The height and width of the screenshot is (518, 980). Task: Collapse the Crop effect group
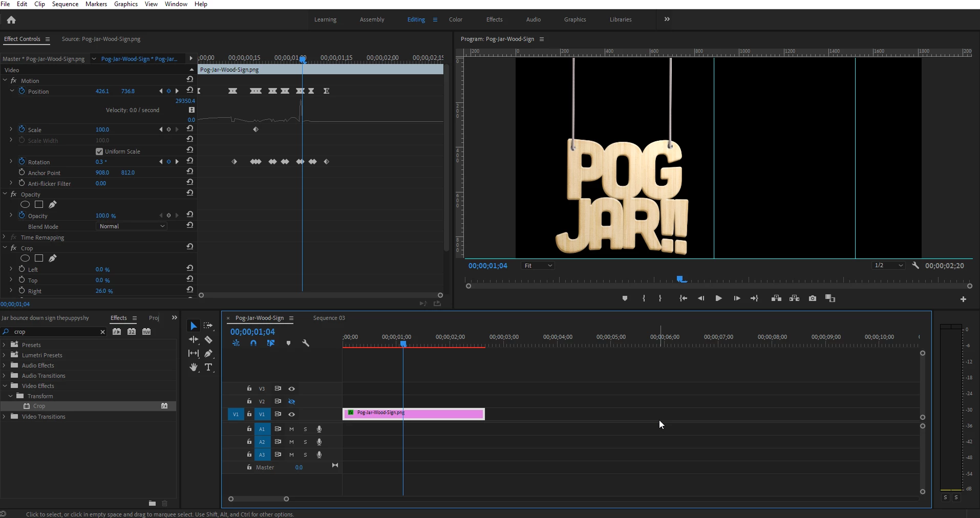5,248
